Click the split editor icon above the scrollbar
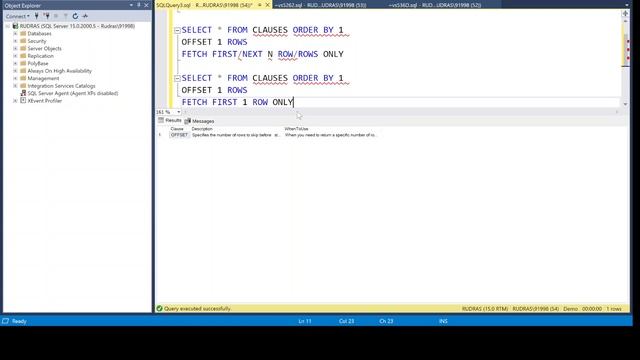640x360 pixels. (625, 13)
